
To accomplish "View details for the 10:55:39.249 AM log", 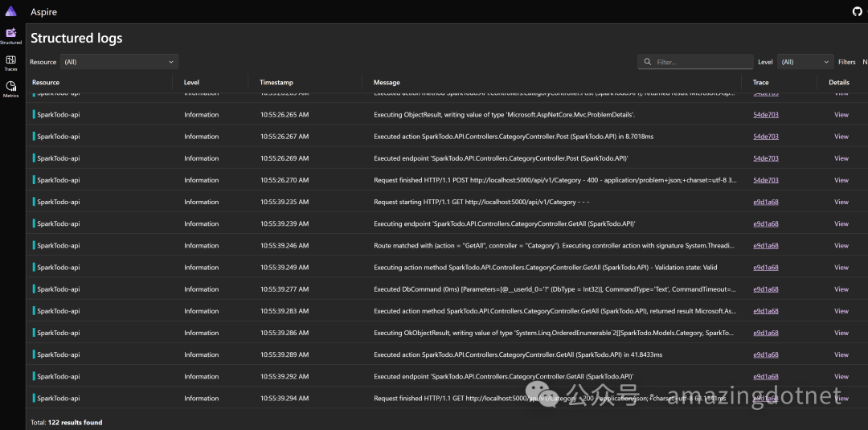I will [x=841, y=268].
